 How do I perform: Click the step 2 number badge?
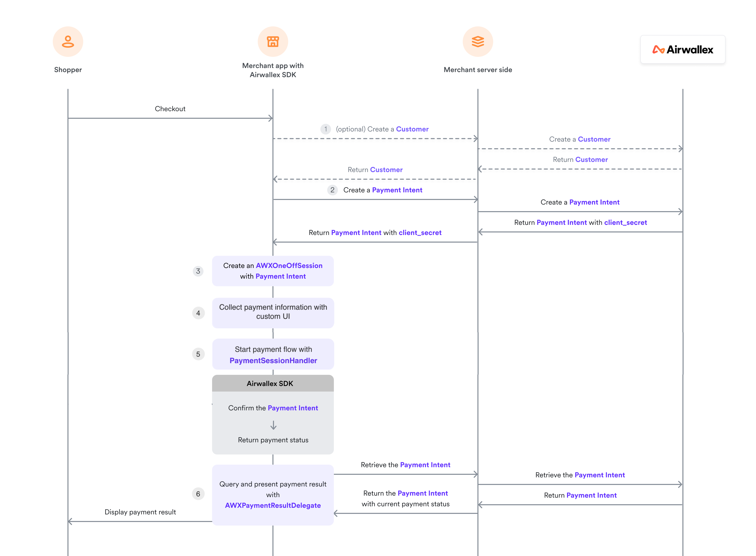(x=332, y=190)
